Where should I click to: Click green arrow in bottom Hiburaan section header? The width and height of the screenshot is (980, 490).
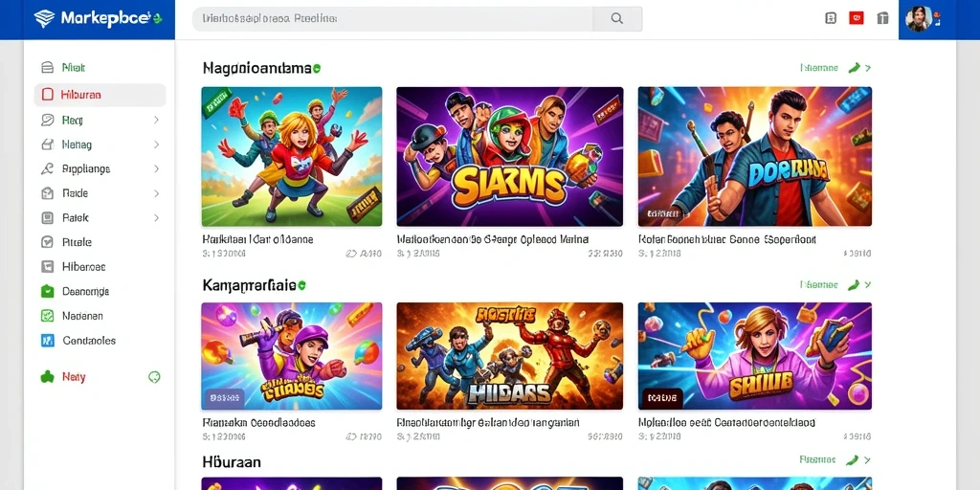pyautogui.click(x=854, y=459)
